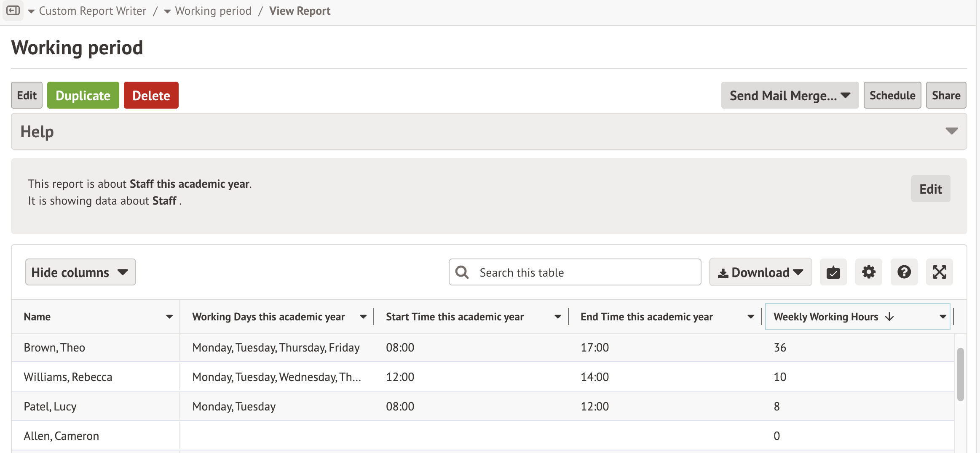The height and width of the screenshot is (453, 980).
Task: Expand the Help panel
Action: click(951, 131)
